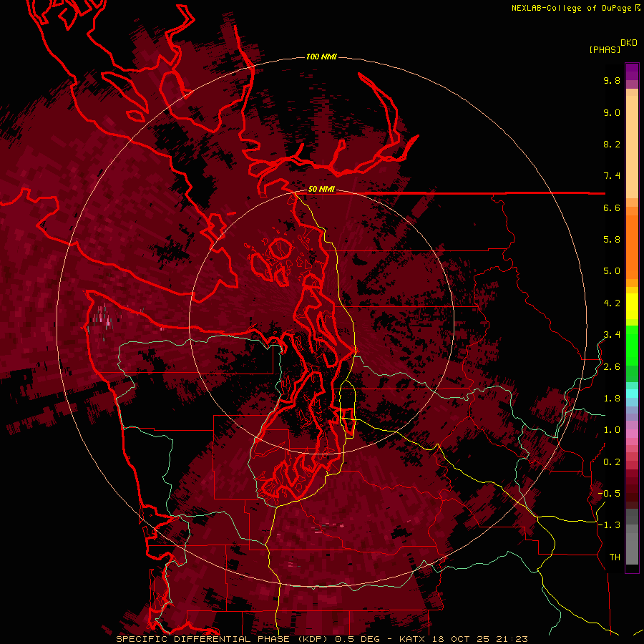Click the 5.8 scale value
Screen dimensions: 644x644
point(612,240)
